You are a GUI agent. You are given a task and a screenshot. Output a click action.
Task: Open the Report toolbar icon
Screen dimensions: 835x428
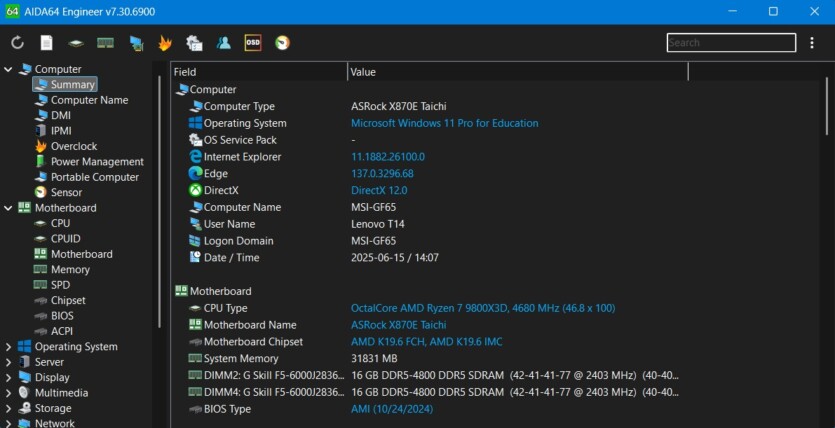47,43
